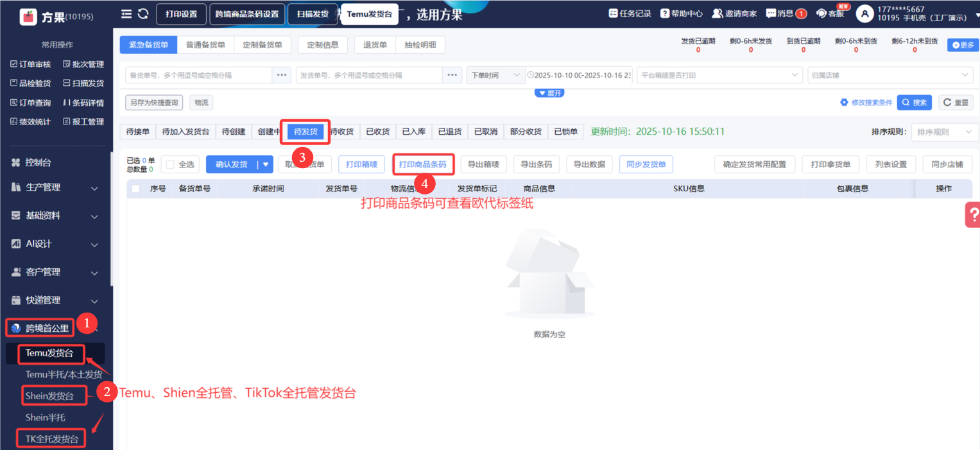Open 报工管理 shortcut
980x450 pixels.
click(83, 122)
